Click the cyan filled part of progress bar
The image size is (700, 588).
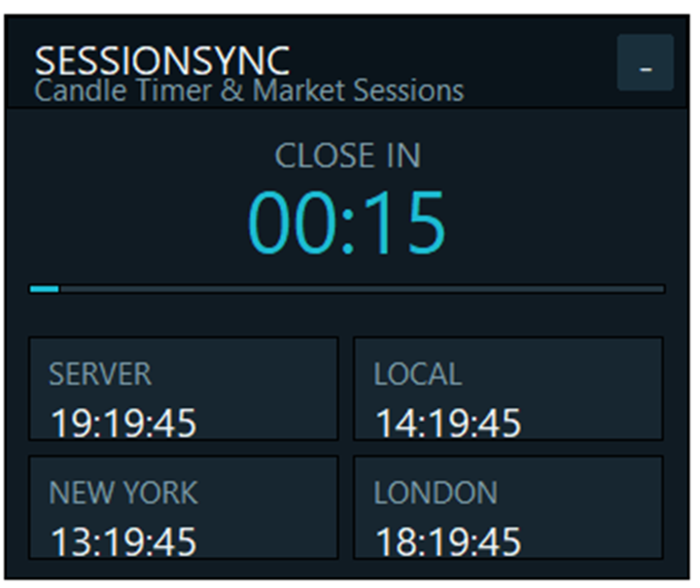point(44,289)
